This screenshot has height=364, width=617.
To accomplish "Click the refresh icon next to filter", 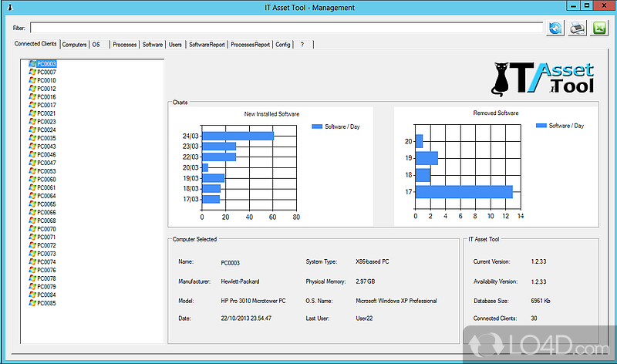I will click(556, 29).
